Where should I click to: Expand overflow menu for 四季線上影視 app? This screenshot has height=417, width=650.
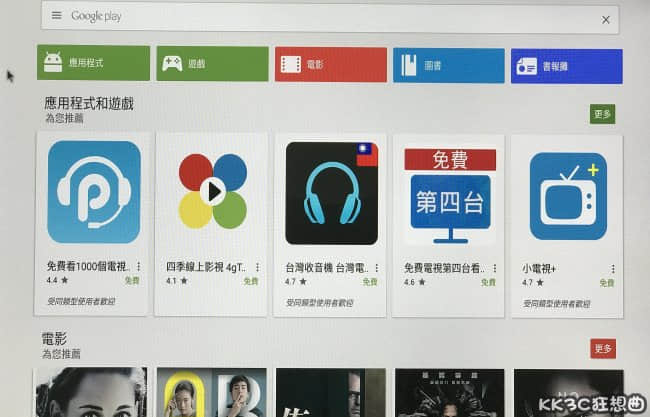click(257, 268)
